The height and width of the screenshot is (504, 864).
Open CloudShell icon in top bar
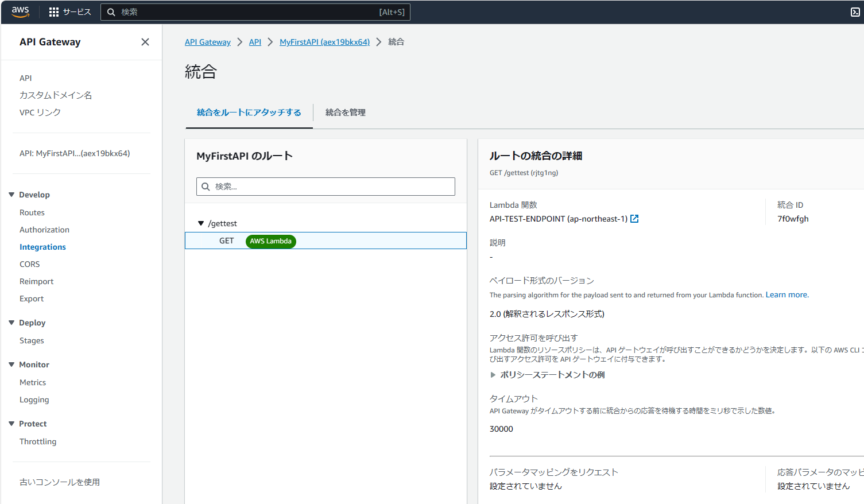pos(855,12)
